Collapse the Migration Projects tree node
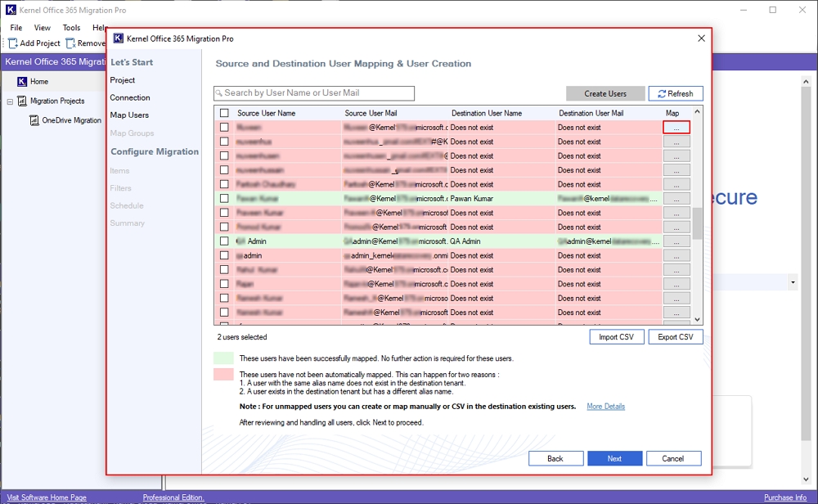Screen dimensions: 818x504 click(11, 101)
